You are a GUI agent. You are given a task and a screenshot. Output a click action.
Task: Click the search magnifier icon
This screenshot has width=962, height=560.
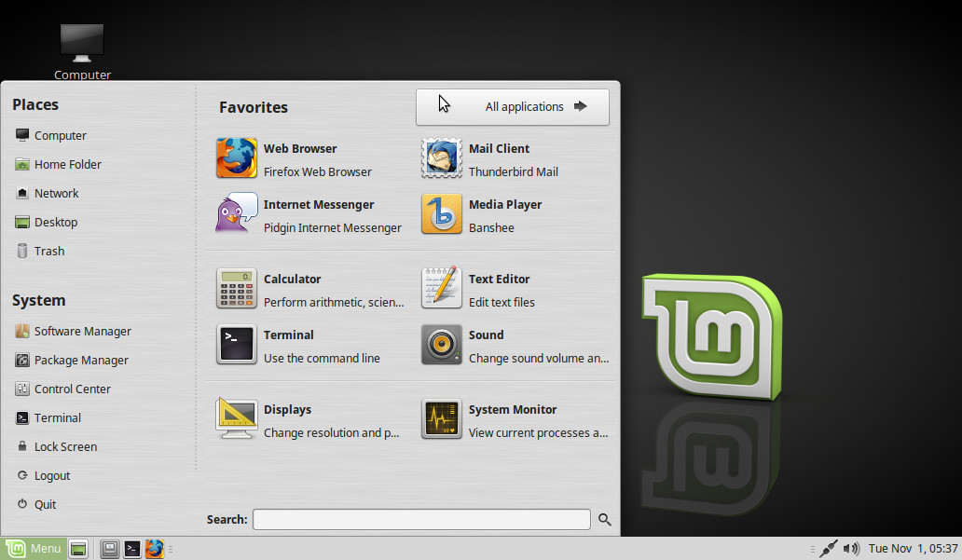(604, 520)
